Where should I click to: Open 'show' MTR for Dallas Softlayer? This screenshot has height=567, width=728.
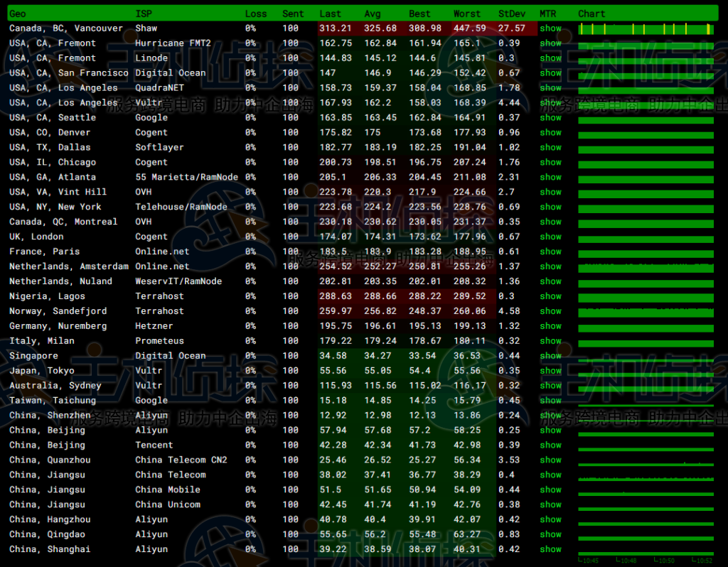click(550, 147)
